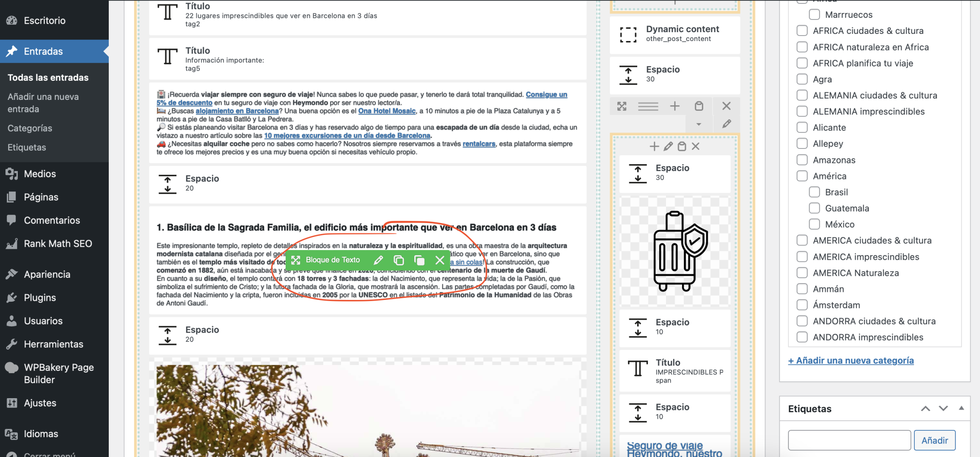Select the suitcase shield image element
980x457 pixels.
click(x=675, y=251)
